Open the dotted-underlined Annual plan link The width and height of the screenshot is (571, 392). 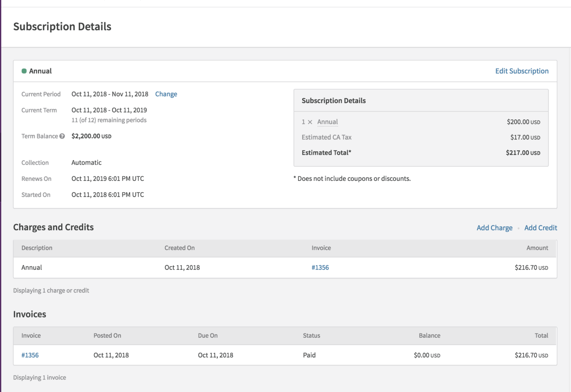pyautogui.click(x=328, y=122)
